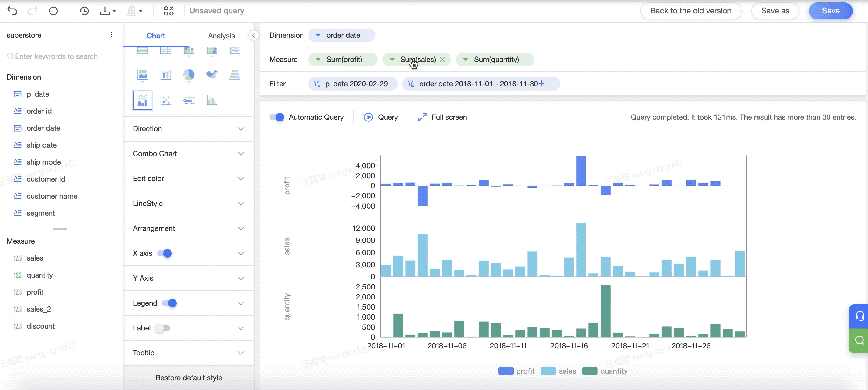Image resolution: width=868 pixels, height=390 pixels.
Task: Expand the Y Axis section
Action: [x=189, y=278]
